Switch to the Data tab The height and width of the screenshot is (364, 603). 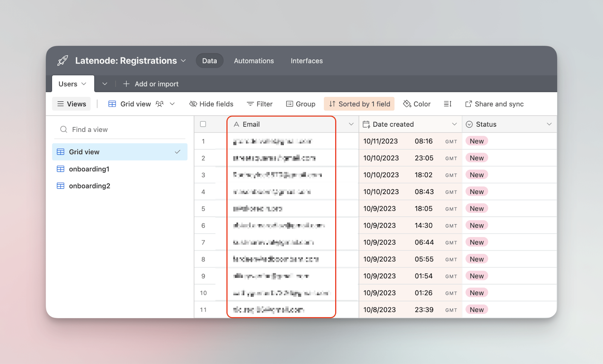(x=210, y=61)
